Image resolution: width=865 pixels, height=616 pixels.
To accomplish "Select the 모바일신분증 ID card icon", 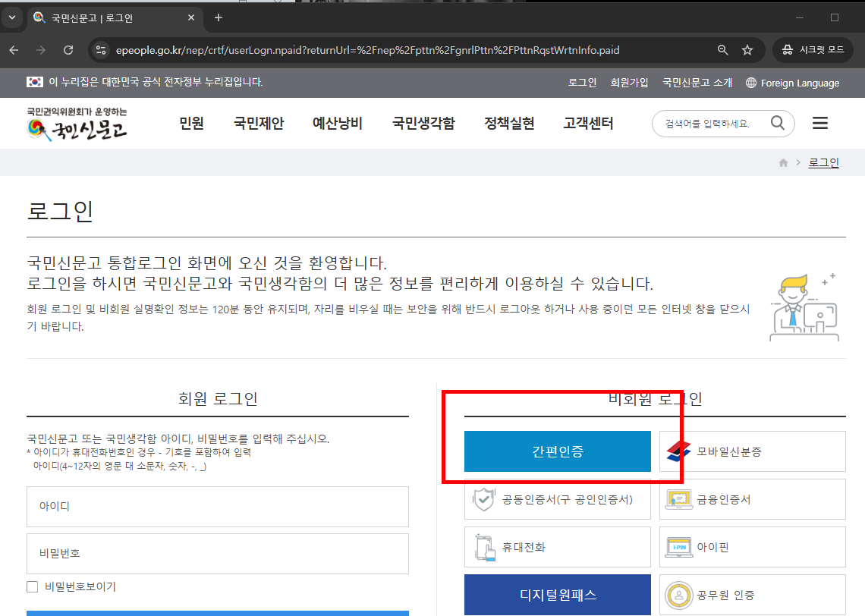I will 678,451.
